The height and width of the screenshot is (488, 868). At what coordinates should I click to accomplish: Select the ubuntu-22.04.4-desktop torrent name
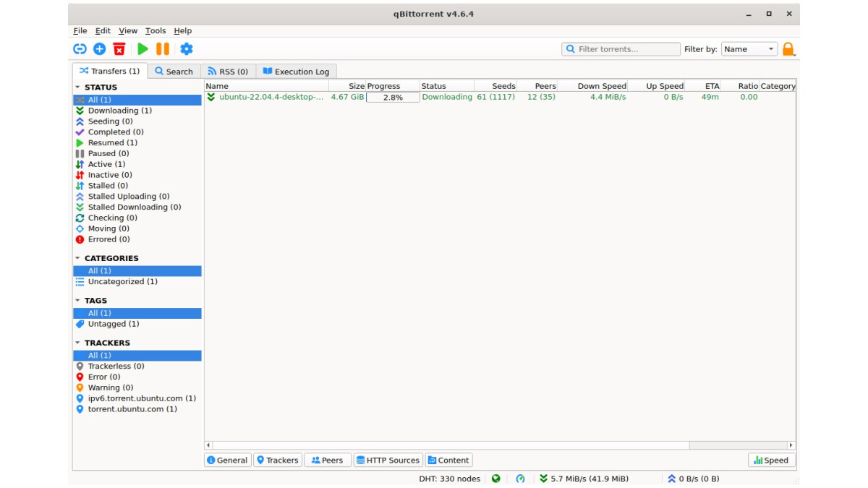[272, 97]
